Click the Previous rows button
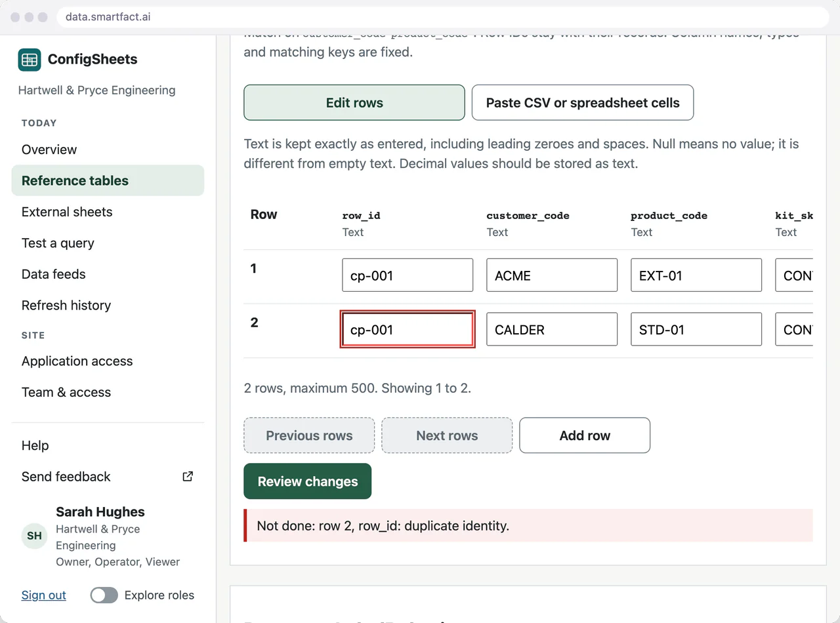 click(309, 435)
